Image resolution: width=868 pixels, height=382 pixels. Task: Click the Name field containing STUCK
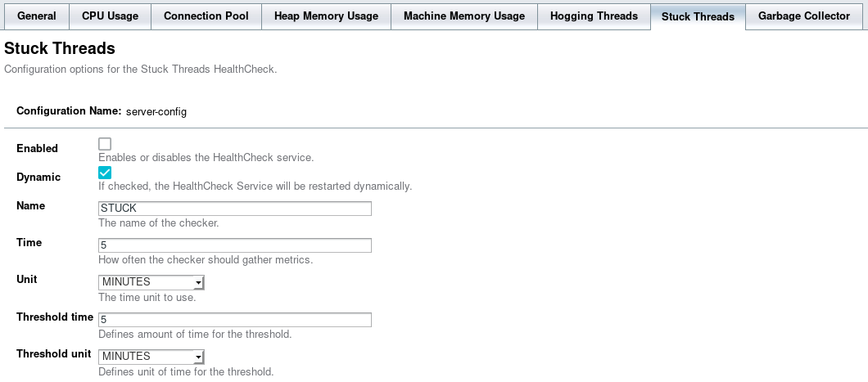(x=235, y=209)
